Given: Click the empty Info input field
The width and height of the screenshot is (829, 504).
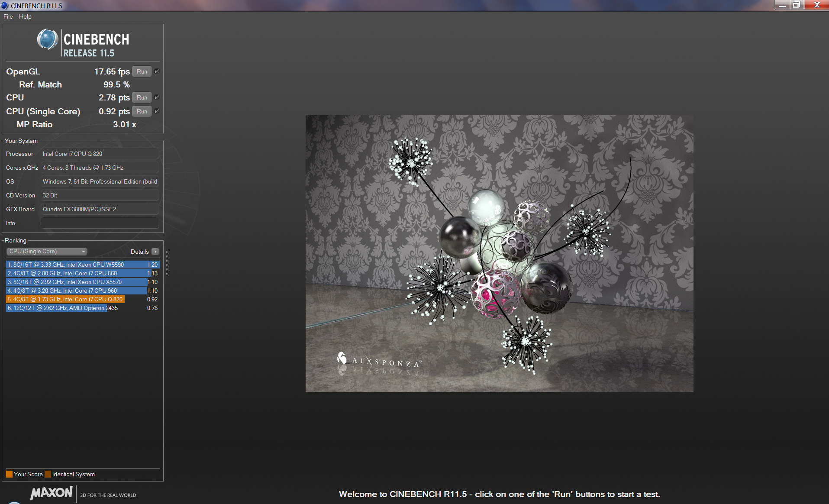Looking at the screenshot, I should pos(100,223).
